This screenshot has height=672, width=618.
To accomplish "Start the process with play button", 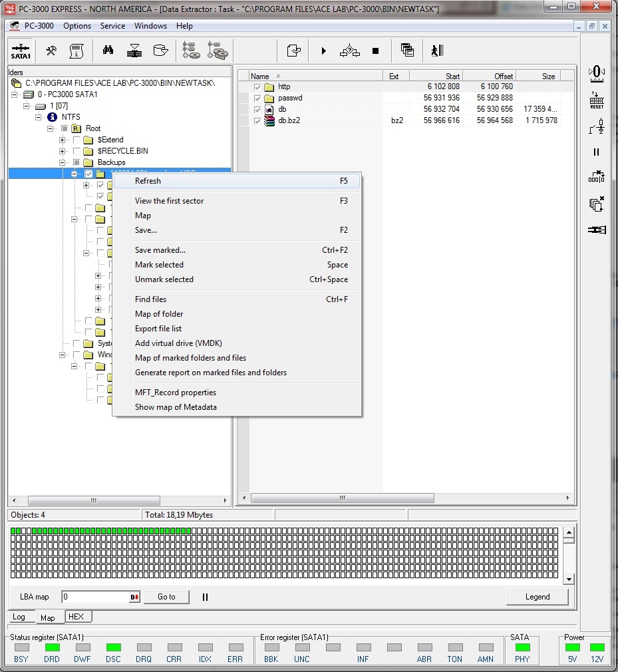I will click(323, 51).
